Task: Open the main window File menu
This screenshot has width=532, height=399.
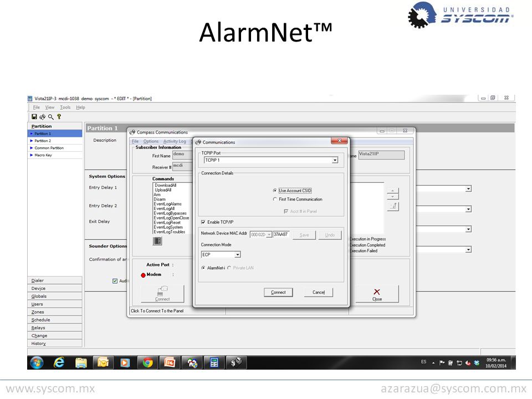Action: point(36,107)
